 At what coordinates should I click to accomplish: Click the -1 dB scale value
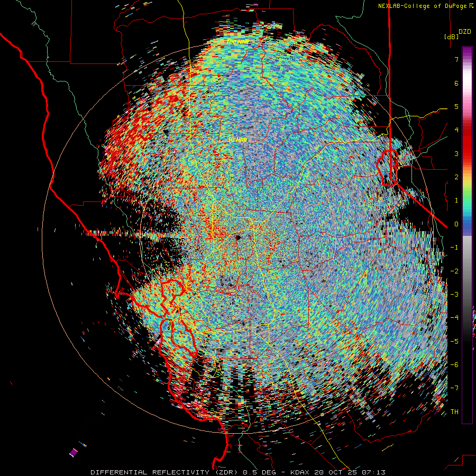454,248
